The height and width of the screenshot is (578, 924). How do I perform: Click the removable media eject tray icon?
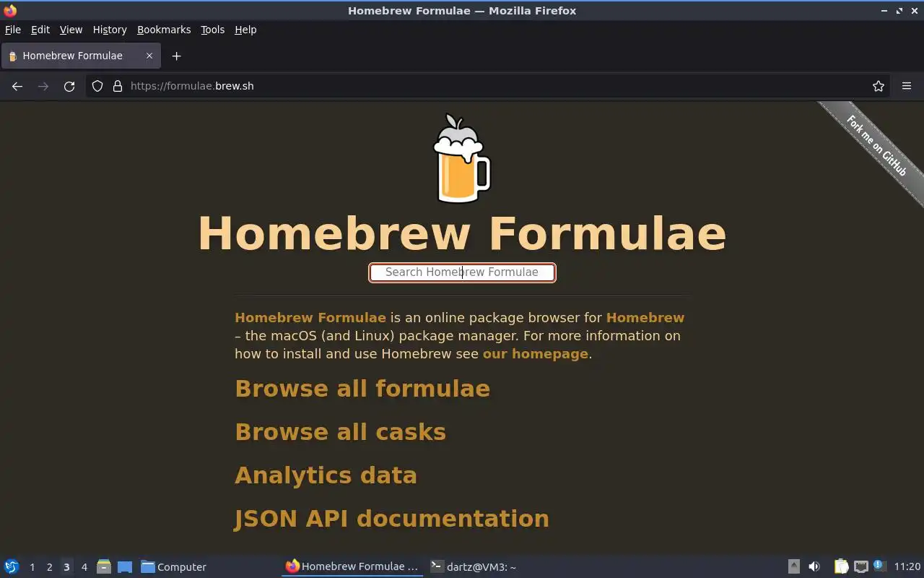point(794,566)
